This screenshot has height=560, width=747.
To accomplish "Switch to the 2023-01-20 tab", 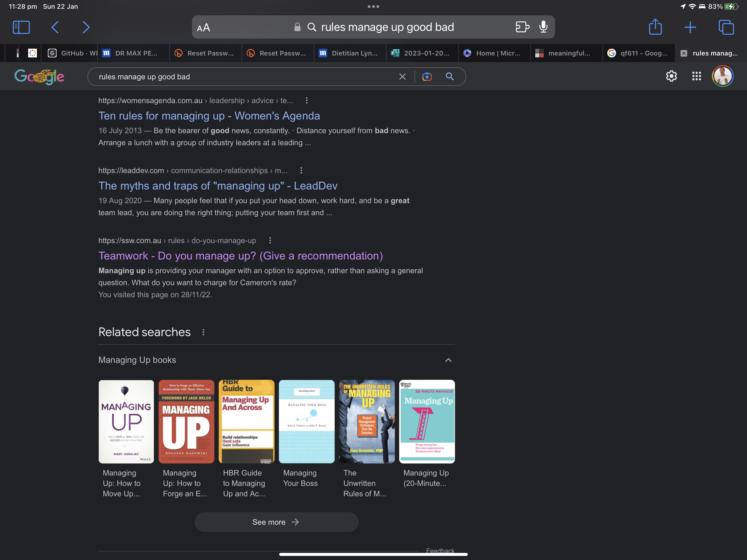I will click(422, 53).
